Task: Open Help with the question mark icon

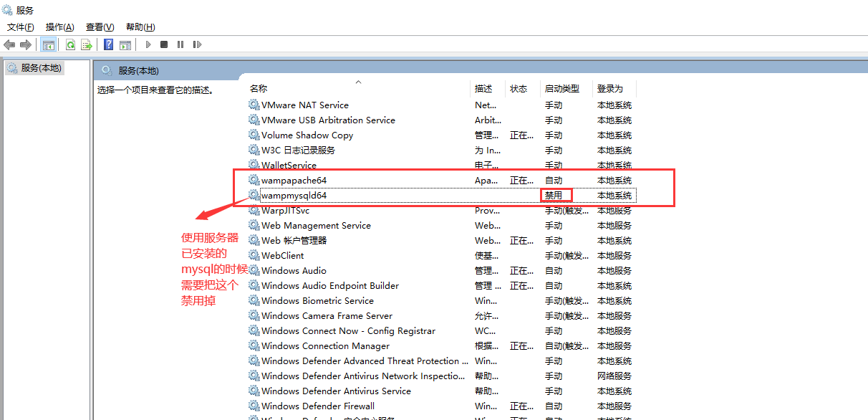Action: point(109,44)
